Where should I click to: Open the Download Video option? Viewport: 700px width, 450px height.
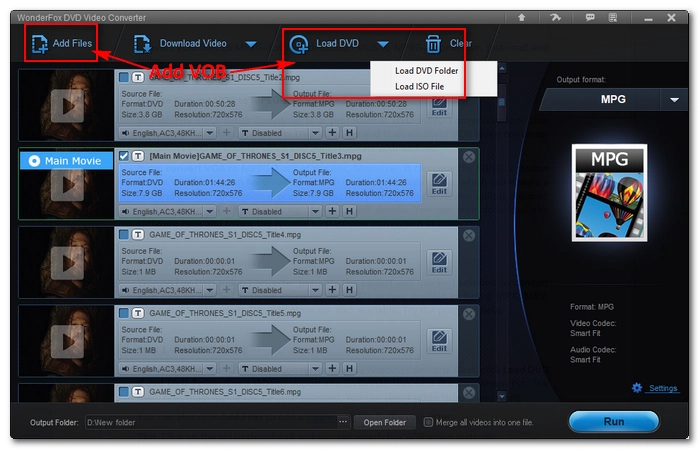pyautogui.click(x=181, y=43)
